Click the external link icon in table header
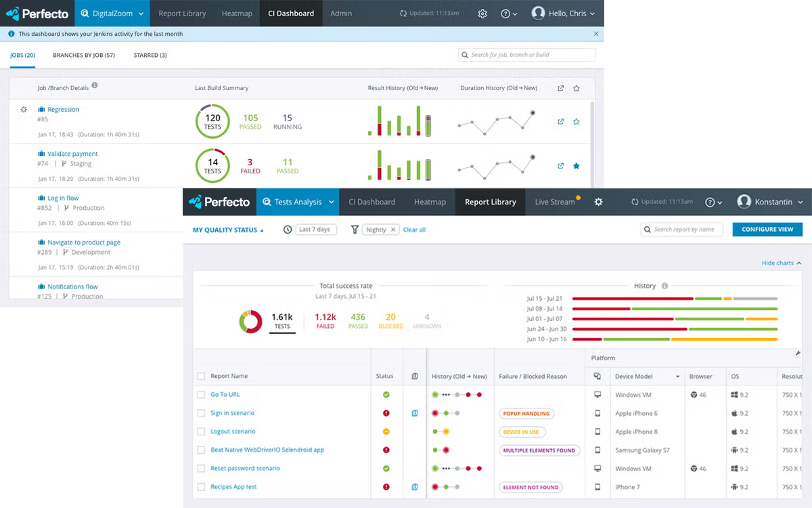This screenshot has height=508, width=812. coord(560,88)
